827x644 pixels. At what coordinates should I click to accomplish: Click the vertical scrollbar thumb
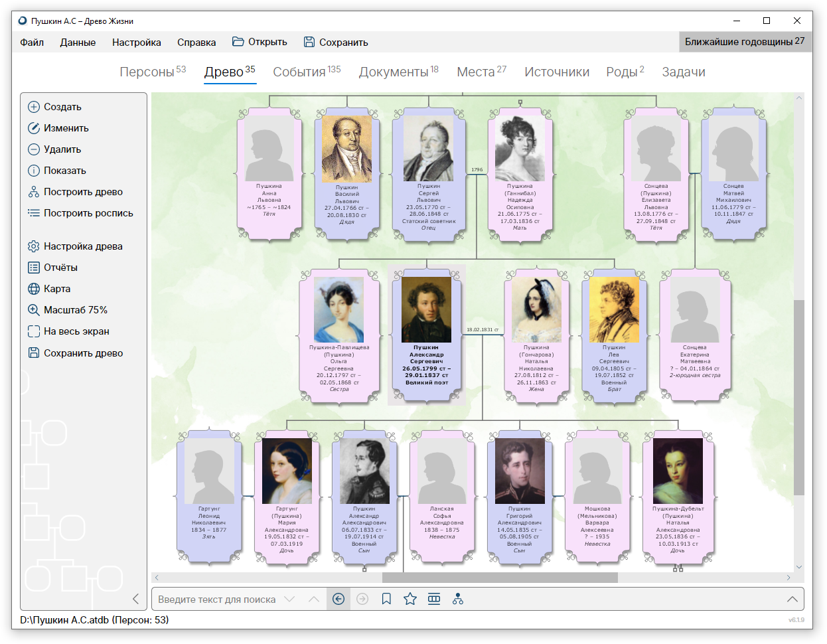pyautogui.click(x=799, y=397)
